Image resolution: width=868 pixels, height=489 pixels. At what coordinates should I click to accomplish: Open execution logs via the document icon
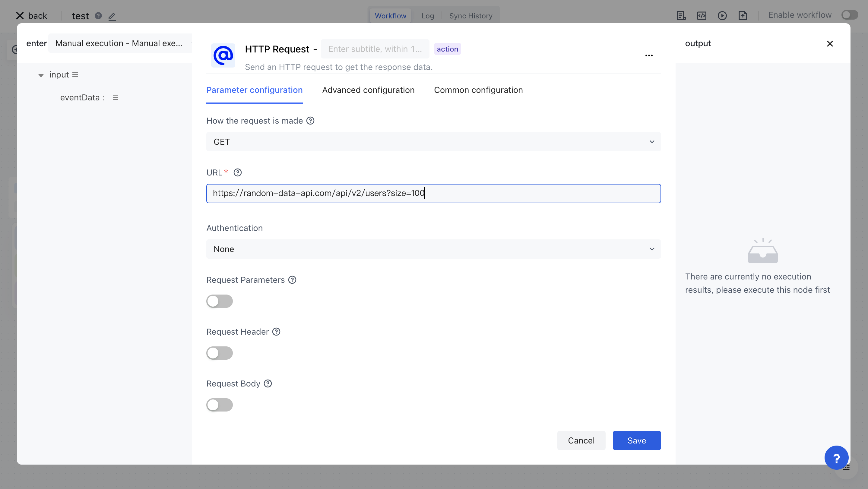pos(681,15)
